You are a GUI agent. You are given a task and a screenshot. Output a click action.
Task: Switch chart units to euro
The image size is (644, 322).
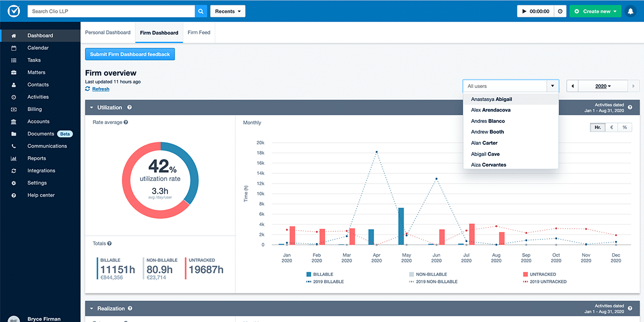[x=611, y=127]
